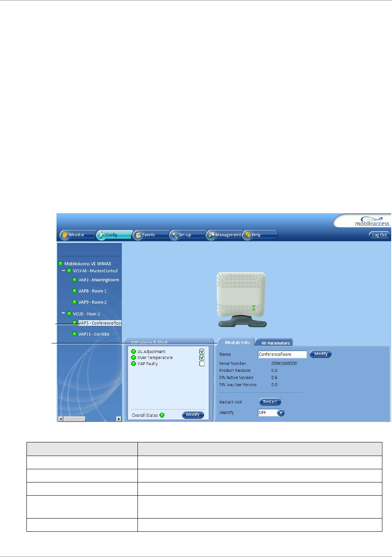Screen dimensions: 392x557
Task: Open the Set-up tab
Action: click(x=187, y=235)
